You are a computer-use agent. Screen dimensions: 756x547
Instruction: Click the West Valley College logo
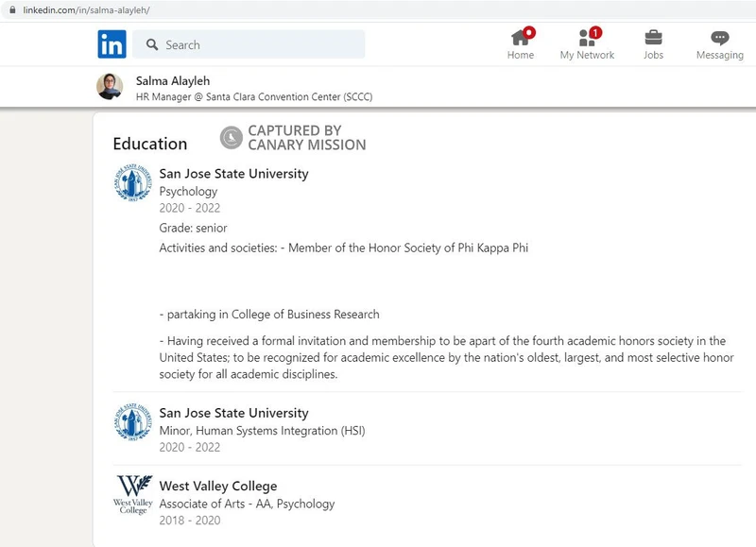point(133,494)
